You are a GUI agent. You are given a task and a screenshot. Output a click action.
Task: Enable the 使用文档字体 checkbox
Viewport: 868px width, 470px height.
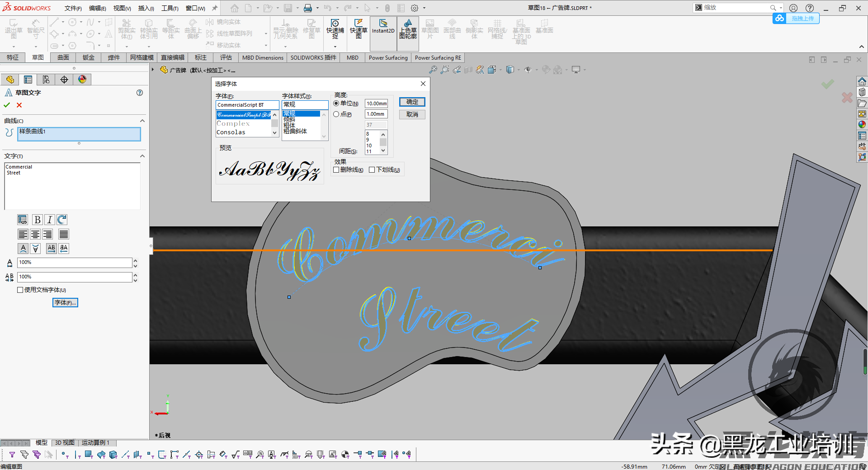20,290
